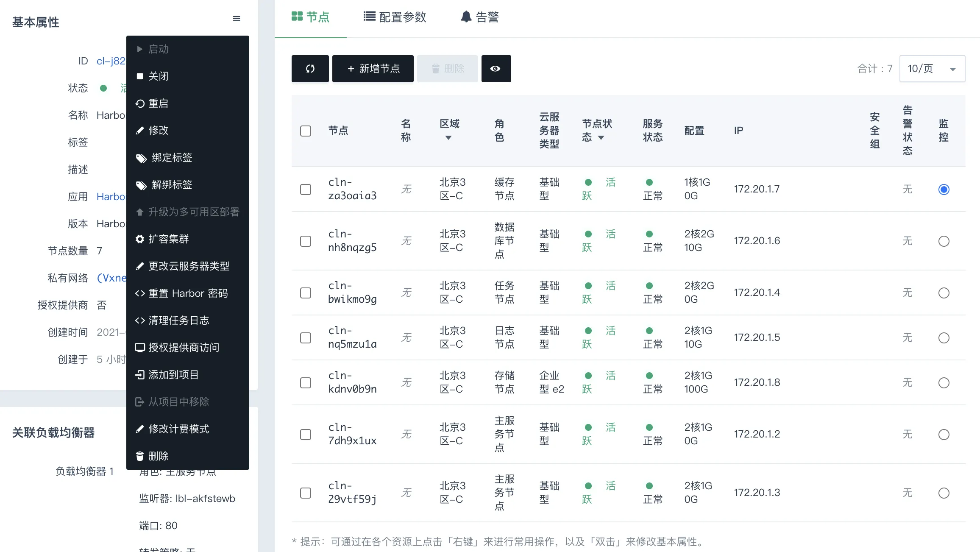This screenshot has height=552, width=980.
Task: Expand the 节点状态 column filter arrow
Action: pyautogui.click(x=601, y=138)
